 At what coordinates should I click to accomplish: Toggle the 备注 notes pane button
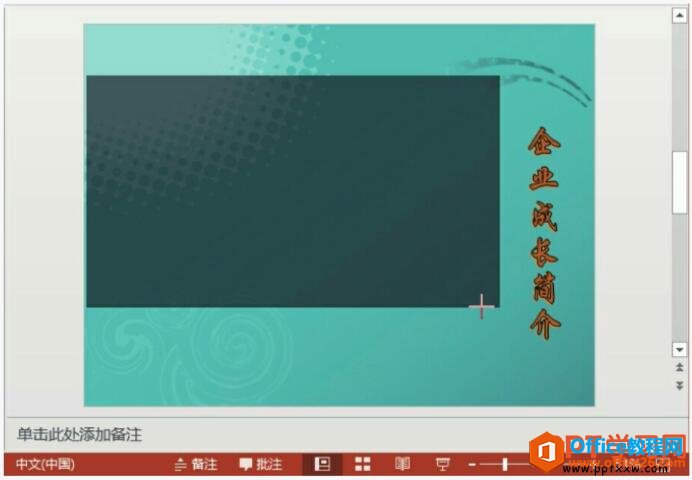click(196, 464)
